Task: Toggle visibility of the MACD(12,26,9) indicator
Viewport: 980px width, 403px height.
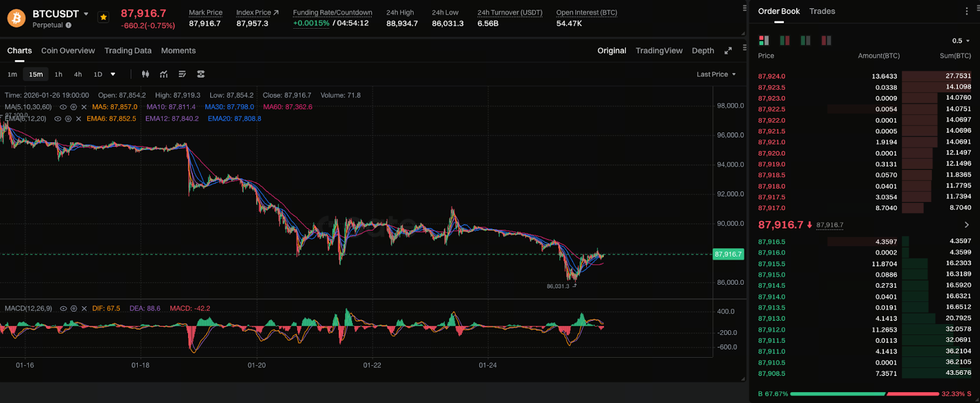Action: coord(63,309)
